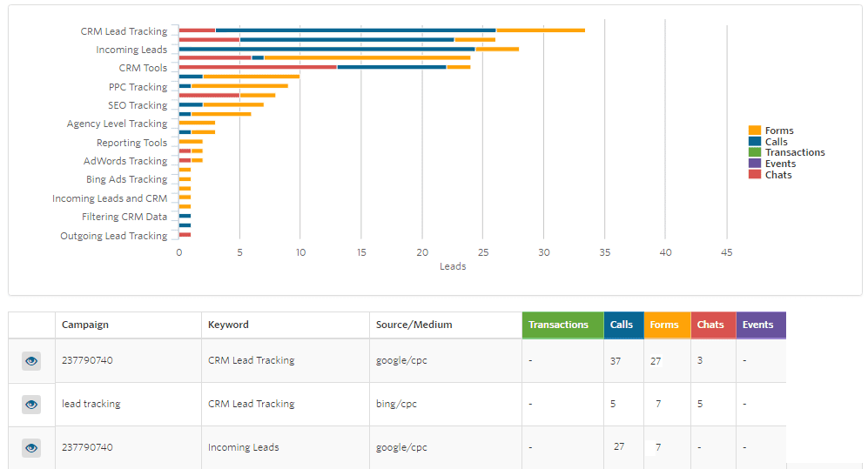Toggle the eye icon in lead tracking campaign row

[x=31, y=405]
